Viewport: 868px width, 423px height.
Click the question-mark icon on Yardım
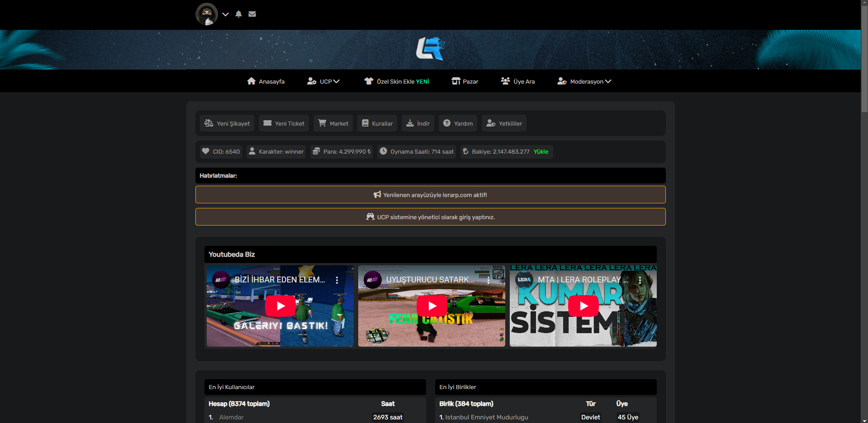point(446,123)
